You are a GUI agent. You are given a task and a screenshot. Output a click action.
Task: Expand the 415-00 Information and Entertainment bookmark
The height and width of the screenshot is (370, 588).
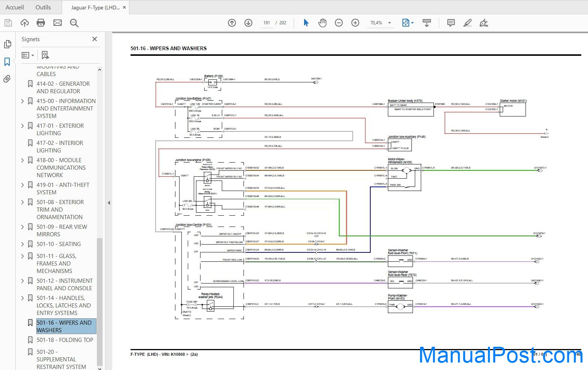(22, 101)
